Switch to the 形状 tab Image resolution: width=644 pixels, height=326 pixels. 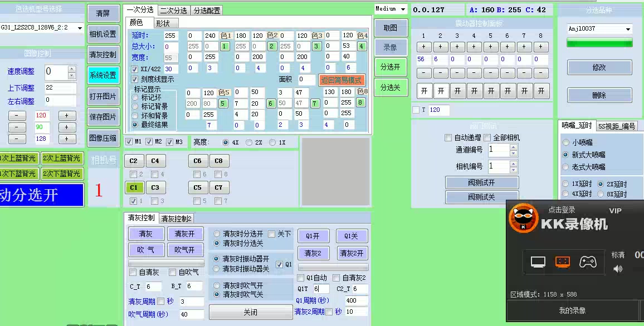click(x=163, y=23)
